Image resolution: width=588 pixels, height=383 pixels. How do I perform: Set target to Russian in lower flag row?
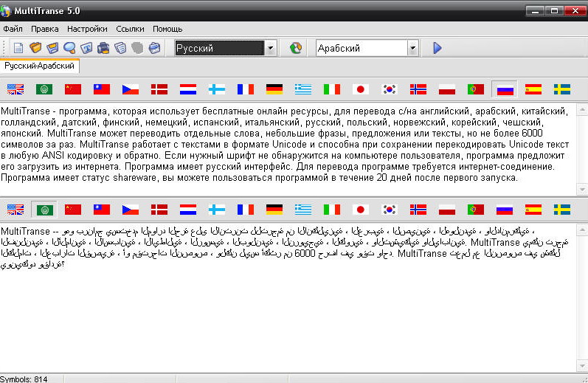[x=505, y=210]
